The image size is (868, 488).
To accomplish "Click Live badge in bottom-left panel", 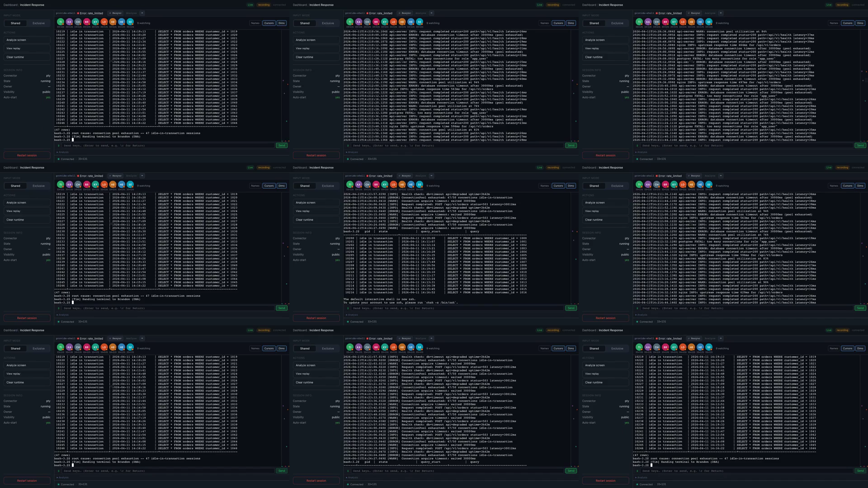I will (250, 330).
